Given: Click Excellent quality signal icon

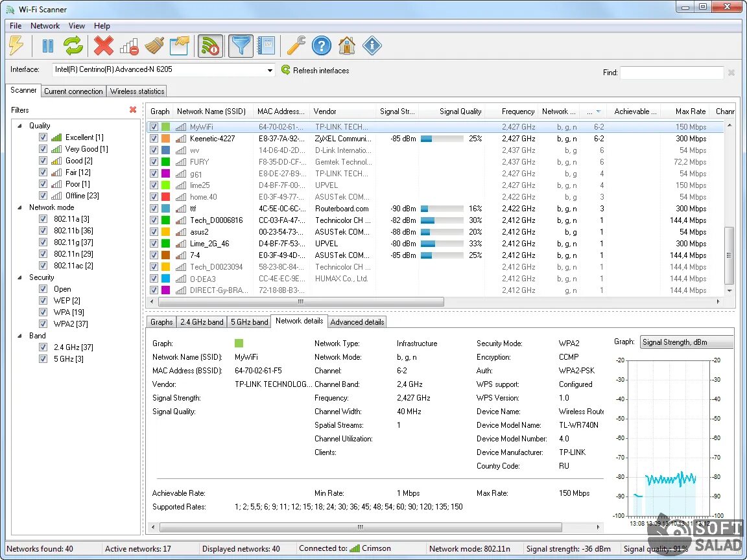Looking at the screenshot, I should (x=56, y=137).
